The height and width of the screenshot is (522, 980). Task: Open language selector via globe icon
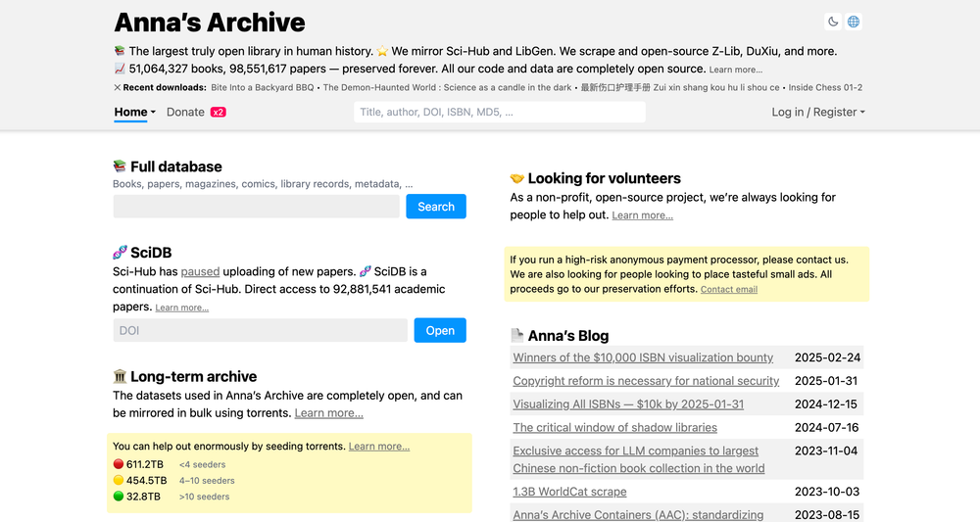point(854,22)
